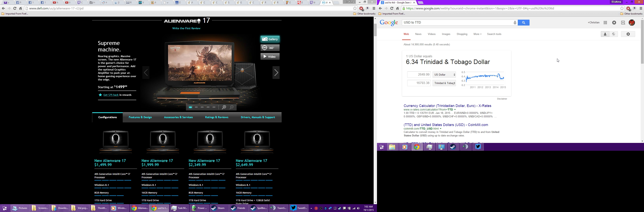Expand the X-Rates result URL arrow

[x=455, y=110]
